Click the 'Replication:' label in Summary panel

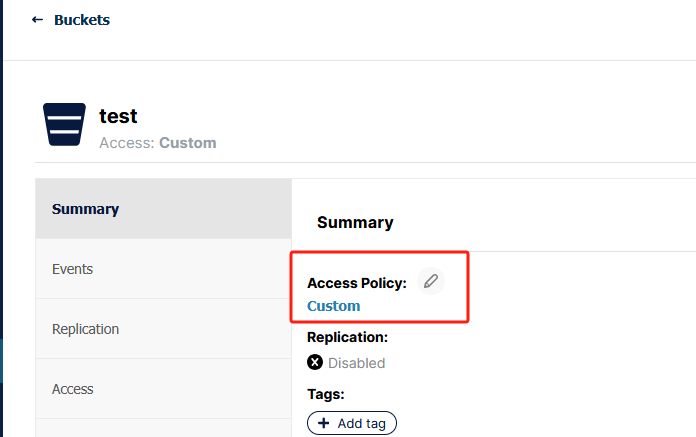pos(347,338)
